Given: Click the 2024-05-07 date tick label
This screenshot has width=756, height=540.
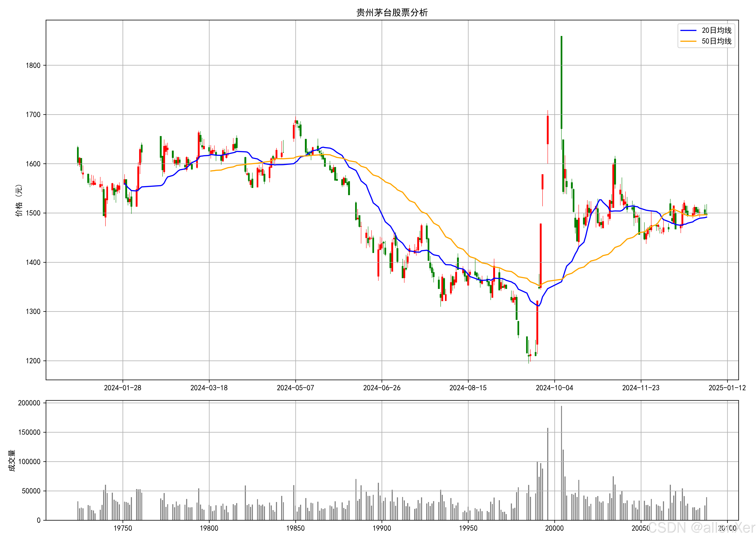Looking at the screenshot, I should (x=295, y=388).
